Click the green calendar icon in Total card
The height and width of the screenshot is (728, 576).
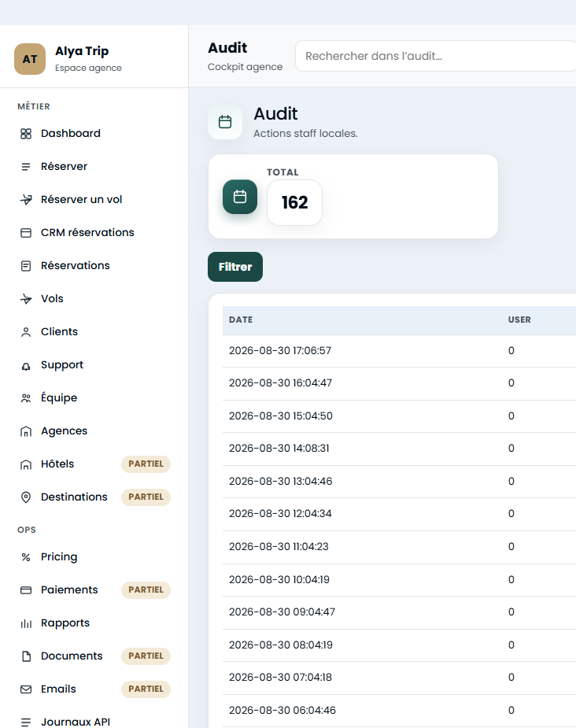240,197
